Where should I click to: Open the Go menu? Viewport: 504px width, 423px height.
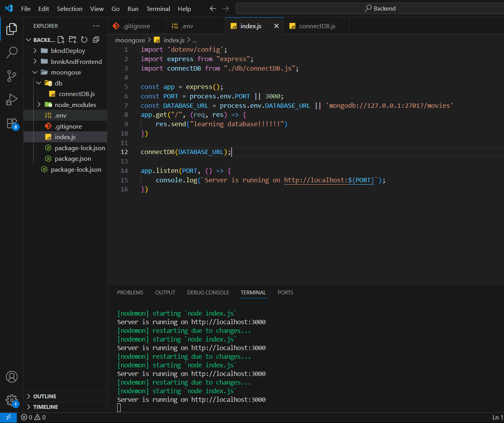(115, 8)
